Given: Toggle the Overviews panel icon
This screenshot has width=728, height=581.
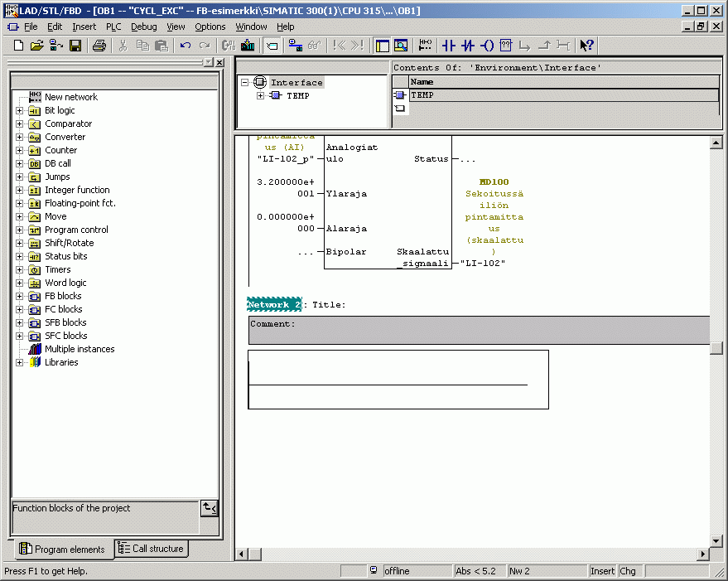Looking at the screenshot, I should [382, 46].
